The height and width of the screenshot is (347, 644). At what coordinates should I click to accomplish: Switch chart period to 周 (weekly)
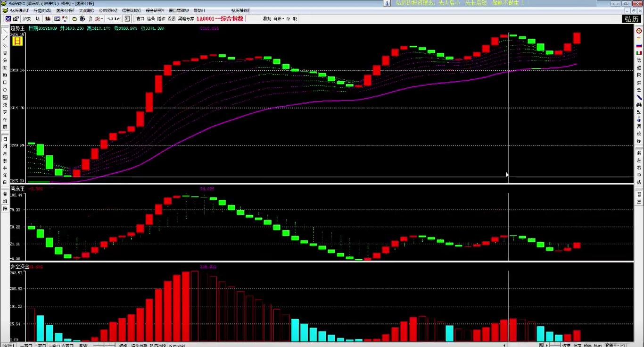click(5, 146)
